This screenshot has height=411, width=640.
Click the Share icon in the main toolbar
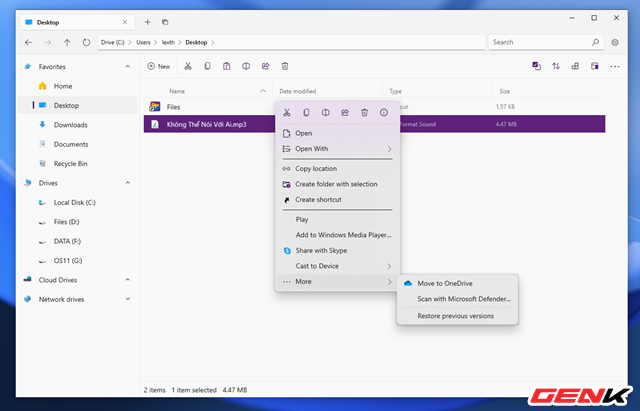click(266, 66)
